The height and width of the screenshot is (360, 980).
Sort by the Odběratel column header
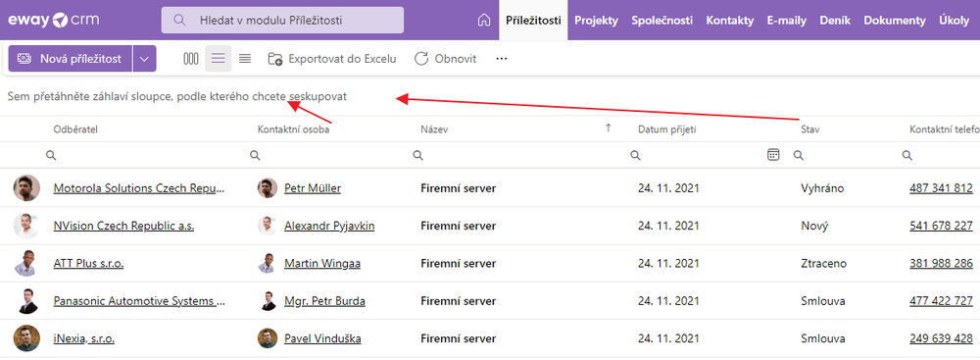75,129
